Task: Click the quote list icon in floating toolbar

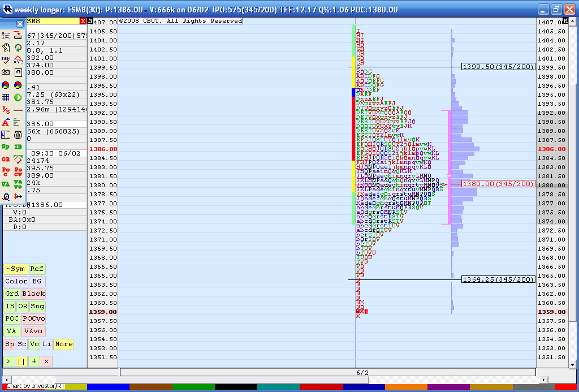Action: coord(6,35)
